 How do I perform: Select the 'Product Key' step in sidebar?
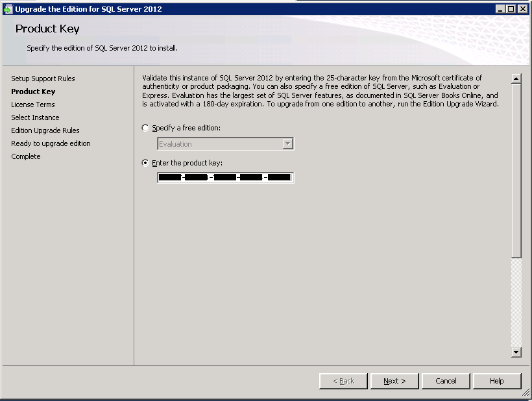coord(33,91)
